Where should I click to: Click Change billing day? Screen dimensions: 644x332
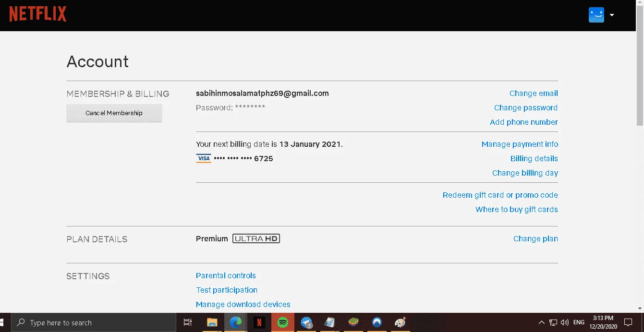pyautogui.click(x=525, y=173)
